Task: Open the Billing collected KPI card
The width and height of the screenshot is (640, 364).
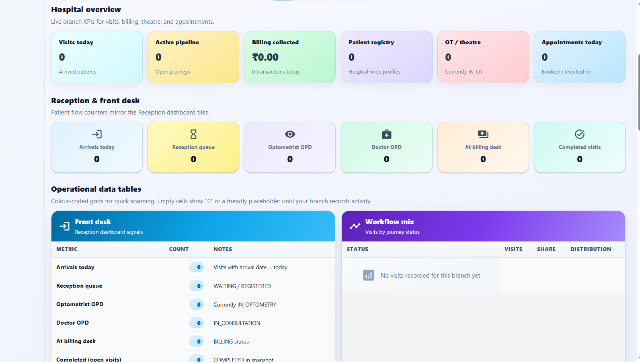Action: (290, 57)
